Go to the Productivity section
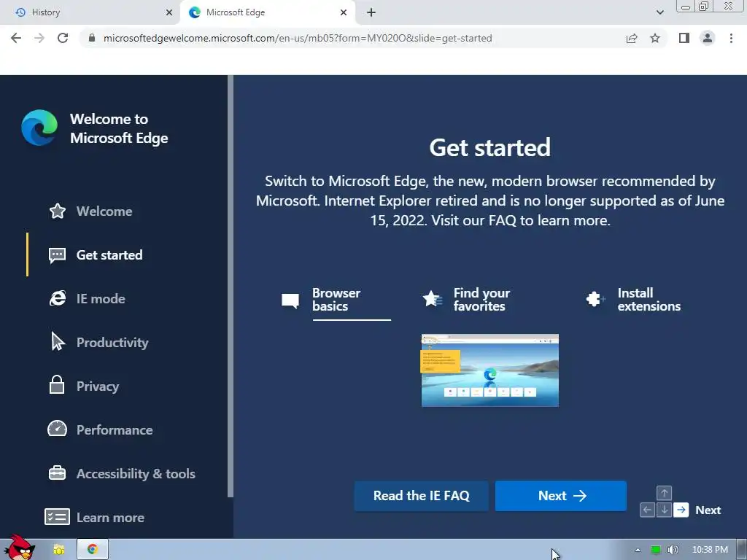Viewport: 747px width, 560px height. (112, 343)
